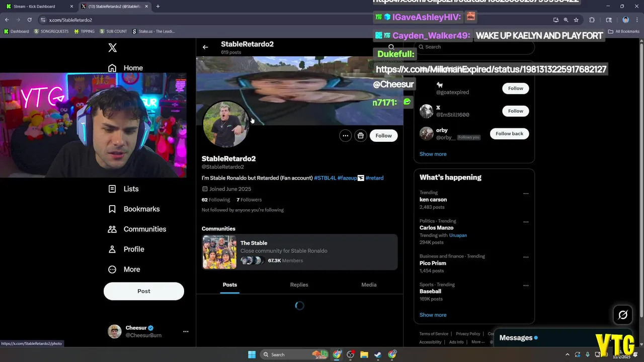
Task: Open The Stable community card
Action: (x=300, y=252)
